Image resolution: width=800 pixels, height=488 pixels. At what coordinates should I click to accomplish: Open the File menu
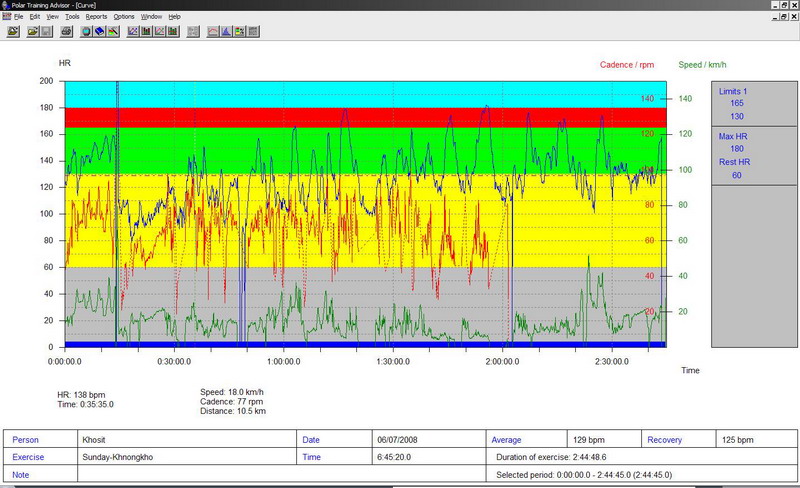[x=19, y=17]
